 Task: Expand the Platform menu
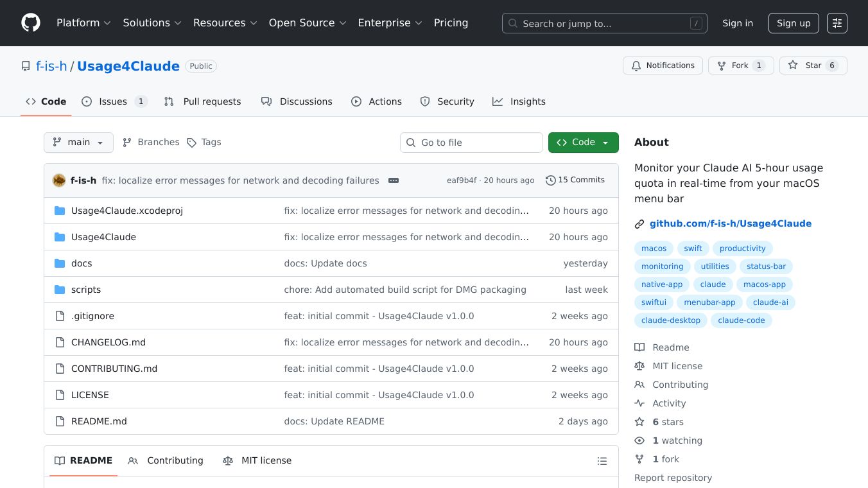click(x=83, y=23)
